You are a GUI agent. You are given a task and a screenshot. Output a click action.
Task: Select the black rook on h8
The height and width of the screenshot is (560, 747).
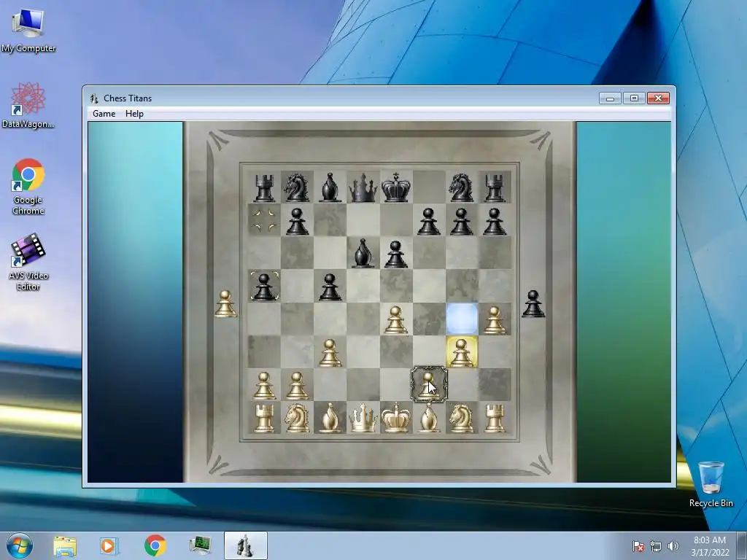tap(495, 187)
